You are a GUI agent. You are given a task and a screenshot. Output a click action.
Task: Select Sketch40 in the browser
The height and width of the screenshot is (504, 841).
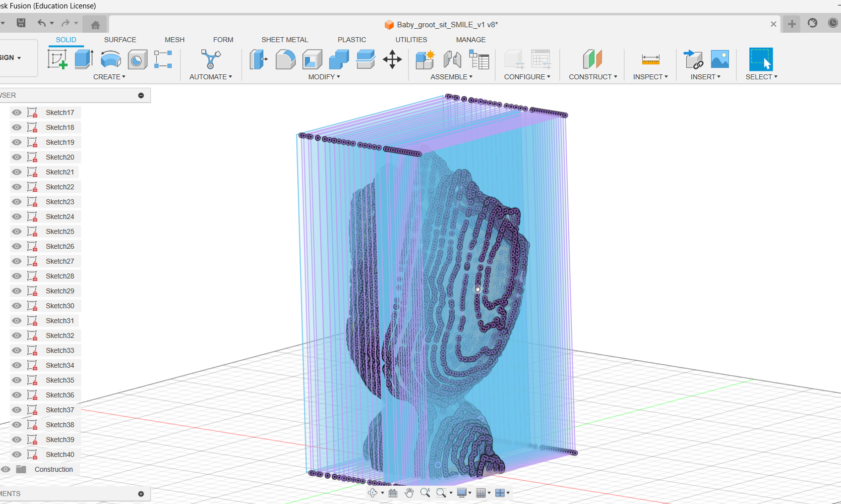[x=60, y=454]
